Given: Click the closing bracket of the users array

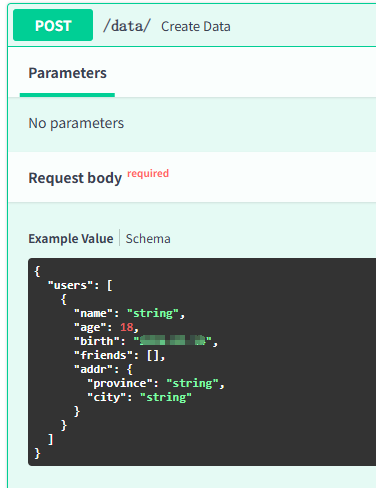Looking at the screenshot, I should click(50, 439).
